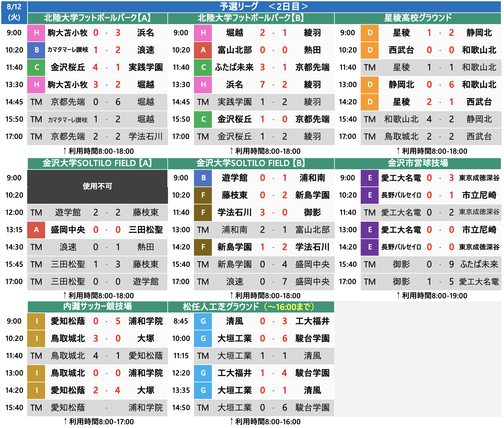Viewport: 504px width, 428px height.
Task: Click 駒大苫小牧 in the 9:00 match against 浜名
Action: point(68,33)
